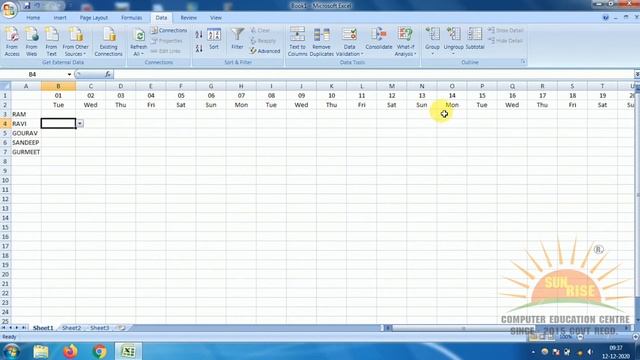Viewport: 640px width, 360px height.
Task: Select cell containing GOURAV
Action: (26, 133)
